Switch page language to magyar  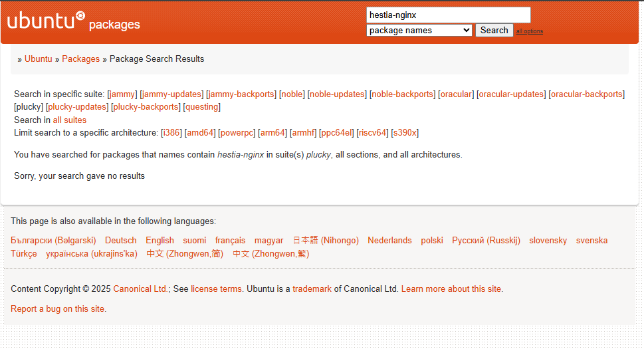[x=268, y=240]
